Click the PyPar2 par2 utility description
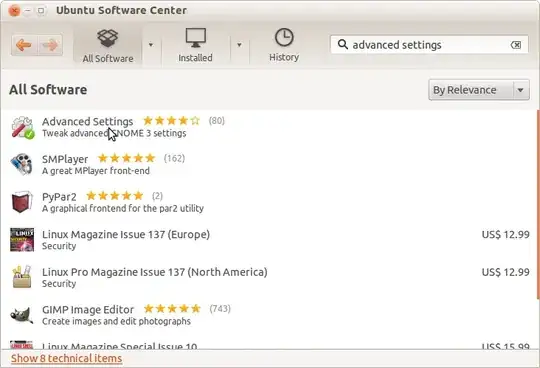Screen dimensions: 540x368 (x=123, y=208)
